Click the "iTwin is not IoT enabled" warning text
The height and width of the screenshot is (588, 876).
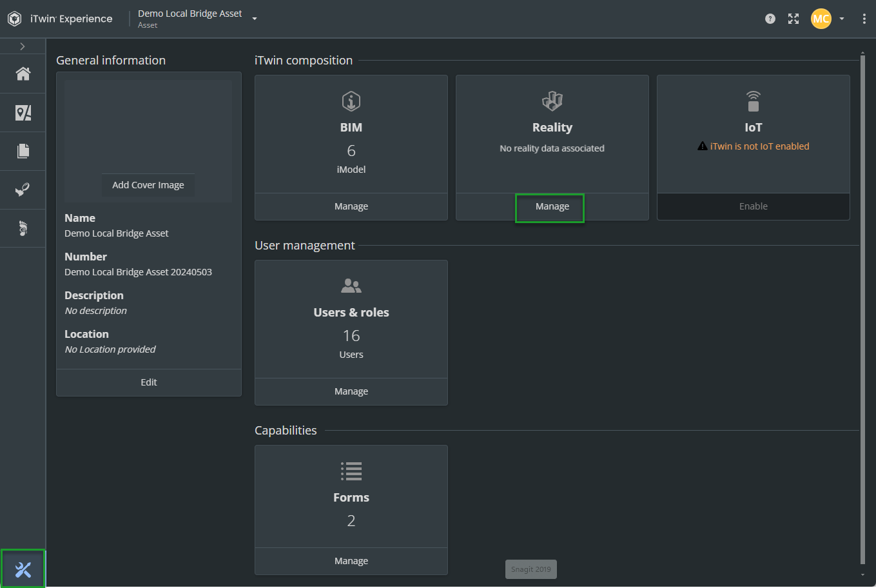click(x=760, y=146)
